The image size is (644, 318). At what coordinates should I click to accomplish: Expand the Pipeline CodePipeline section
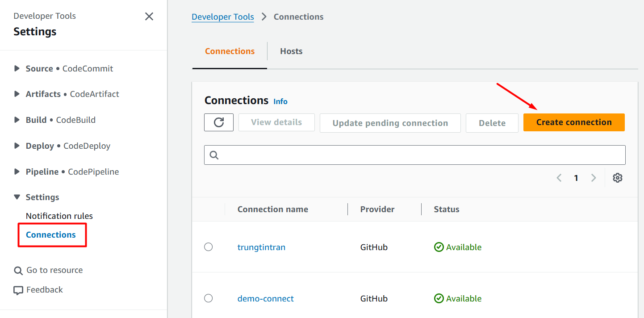(17, 172)
